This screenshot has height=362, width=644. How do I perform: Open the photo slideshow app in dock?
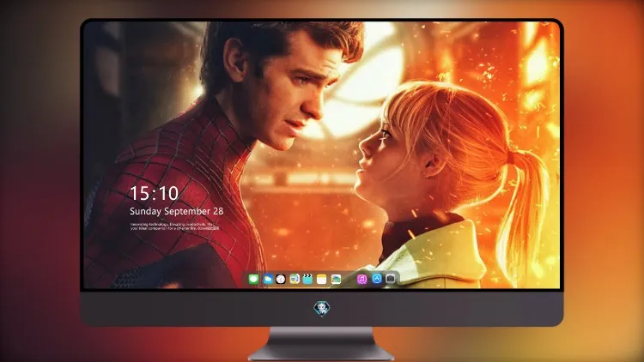[x=336, y=279]
